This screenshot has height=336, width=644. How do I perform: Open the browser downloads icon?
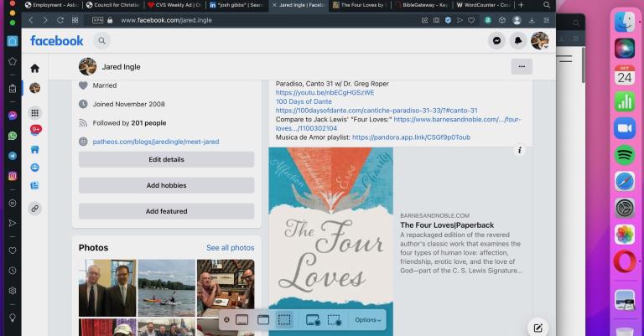(x=531, y=20)
